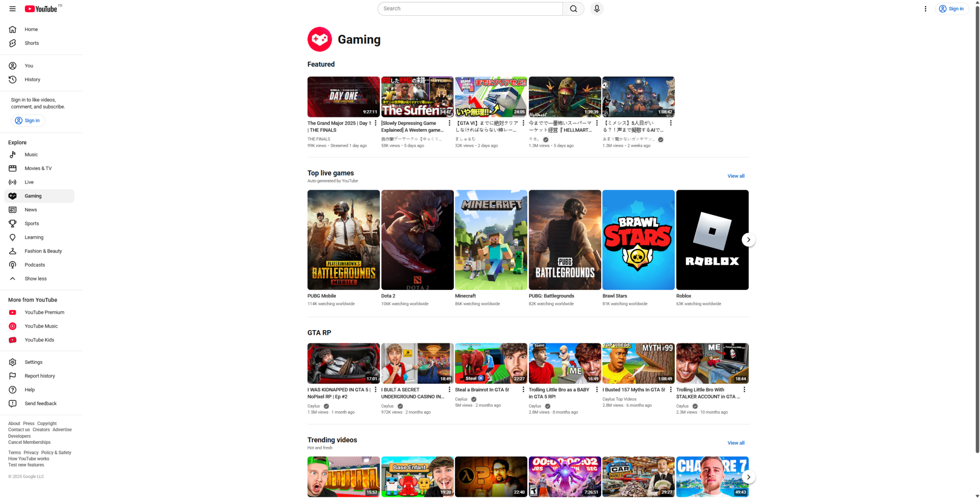
Task: Collapse the Explore list with Show less
Action: click(36, 279)
